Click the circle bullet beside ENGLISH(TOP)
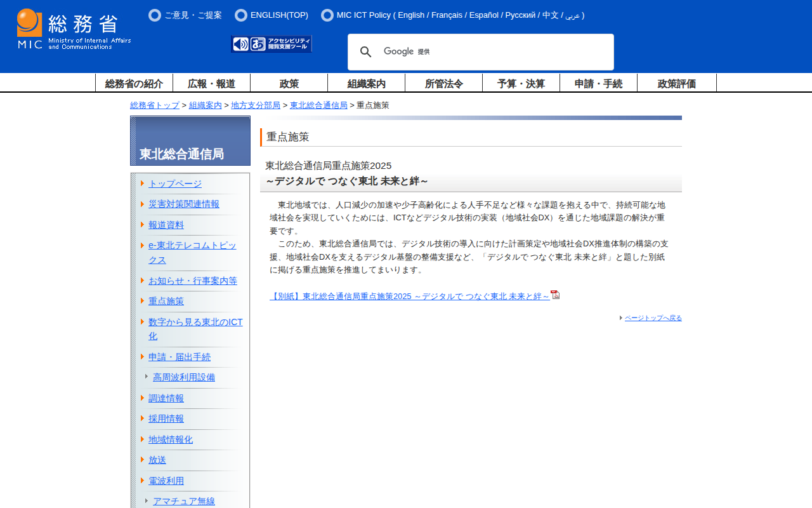812x508 pixels. [241, 15]
